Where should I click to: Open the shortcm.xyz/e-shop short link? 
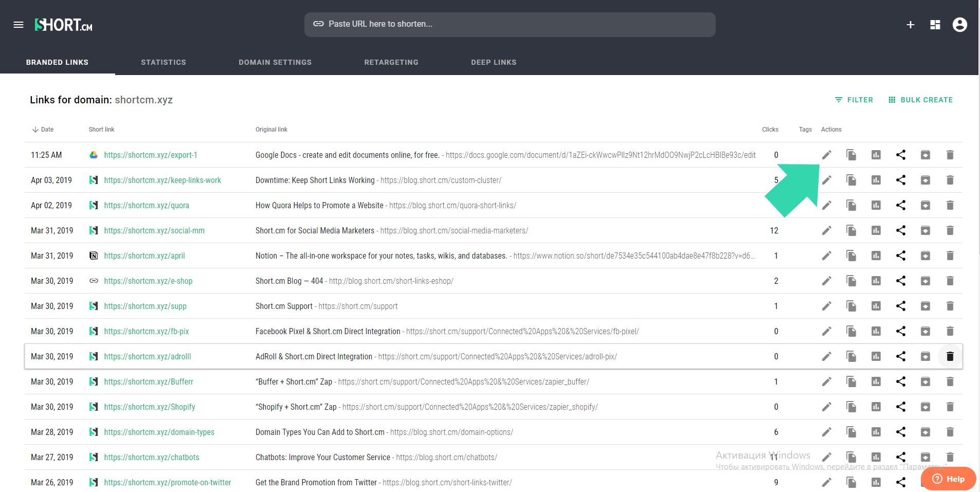click(x=148, y=281)
